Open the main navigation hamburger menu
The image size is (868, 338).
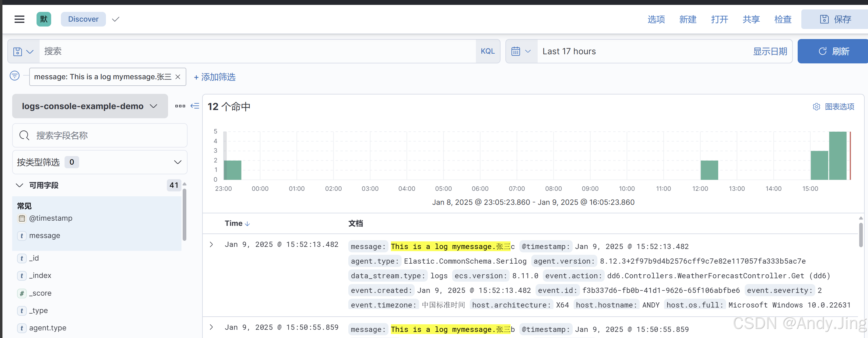(19, 19)
